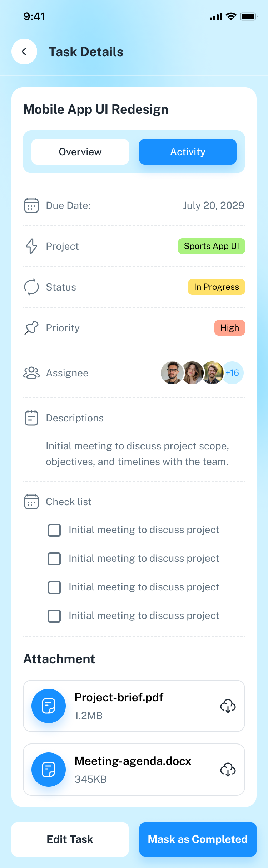Click the Descriptions note icon

[x=31, y=418]
